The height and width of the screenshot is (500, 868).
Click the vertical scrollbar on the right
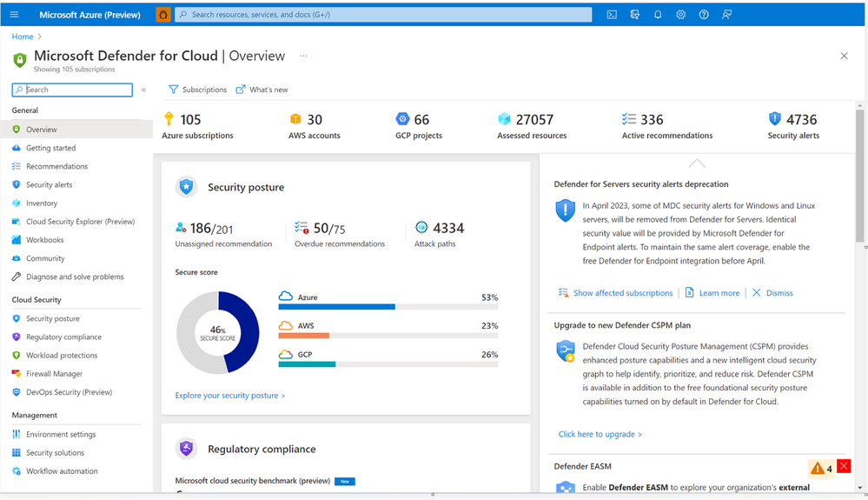(x=859, y=176)
